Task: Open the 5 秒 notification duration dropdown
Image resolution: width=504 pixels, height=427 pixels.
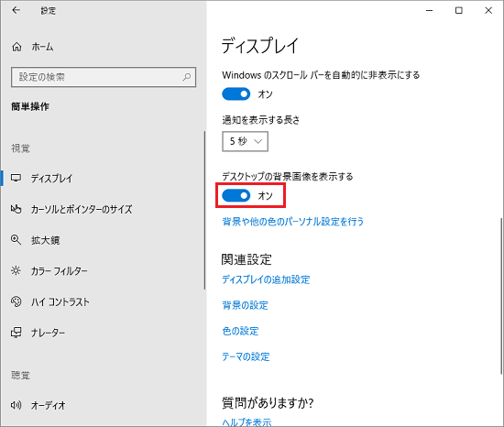Action: [245, 141]
